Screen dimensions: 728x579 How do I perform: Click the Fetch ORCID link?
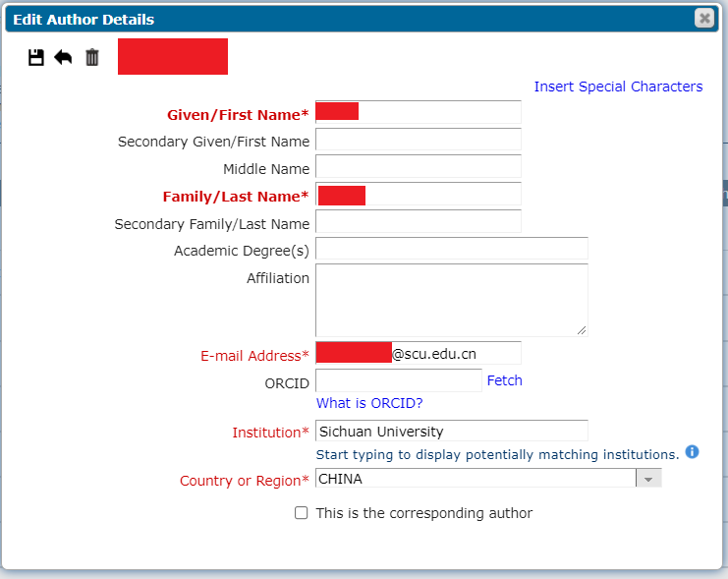504,380
